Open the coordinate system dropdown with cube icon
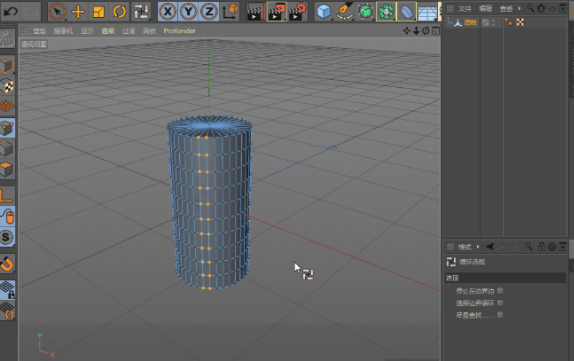This screenshot has width=574, height=361. click(230, 12)
